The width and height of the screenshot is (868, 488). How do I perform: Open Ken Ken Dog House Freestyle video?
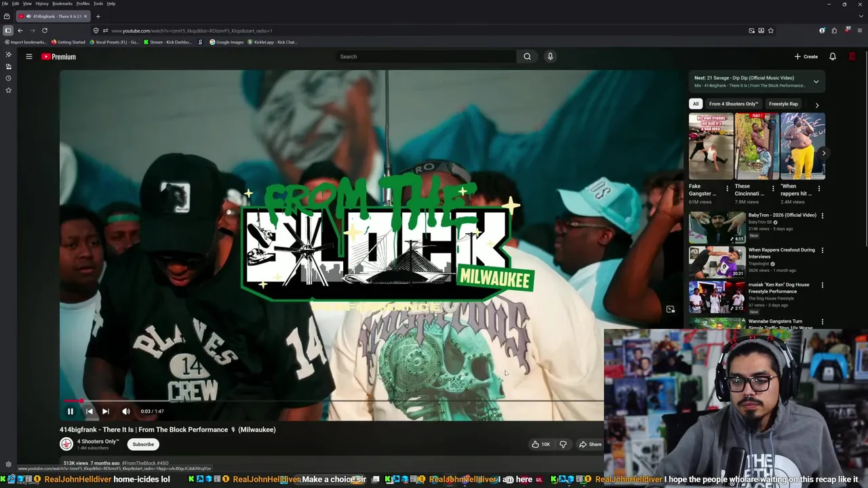780,288
